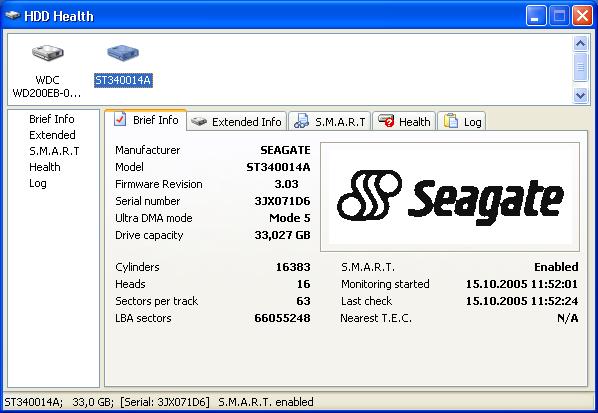Select the WDC WD200EB drive icon
The image size is (598, 413).
coord(47,53)
